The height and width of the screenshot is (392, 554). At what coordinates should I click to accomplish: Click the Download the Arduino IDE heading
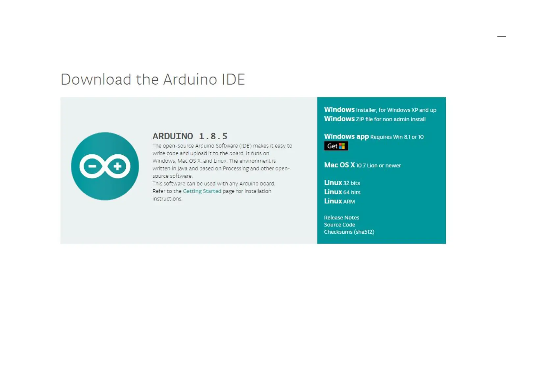coord(153,79)
